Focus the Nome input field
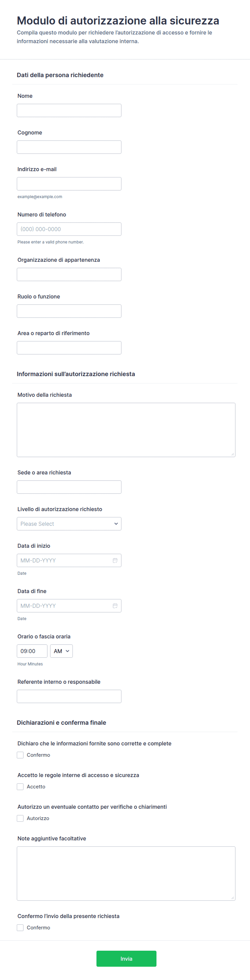The width and height of the screenshot is (250, 980). tap(69, 110)
